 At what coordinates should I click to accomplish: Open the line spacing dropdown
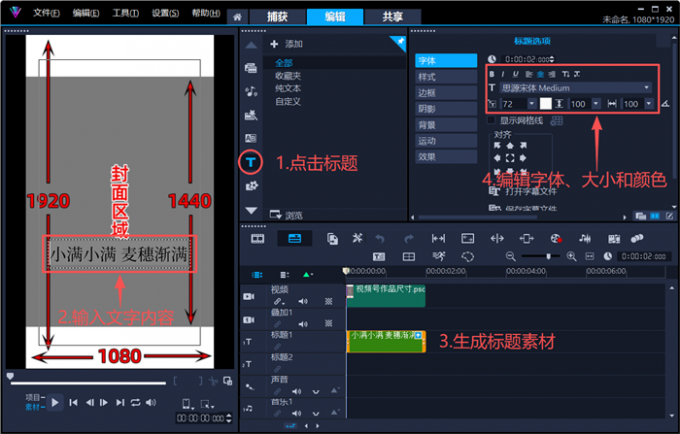(596, 104)
